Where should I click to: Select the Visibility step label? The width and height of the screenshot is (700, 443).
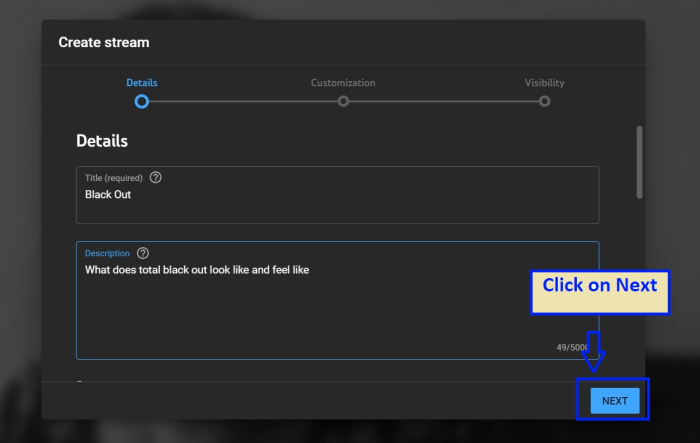coord(544,83)
